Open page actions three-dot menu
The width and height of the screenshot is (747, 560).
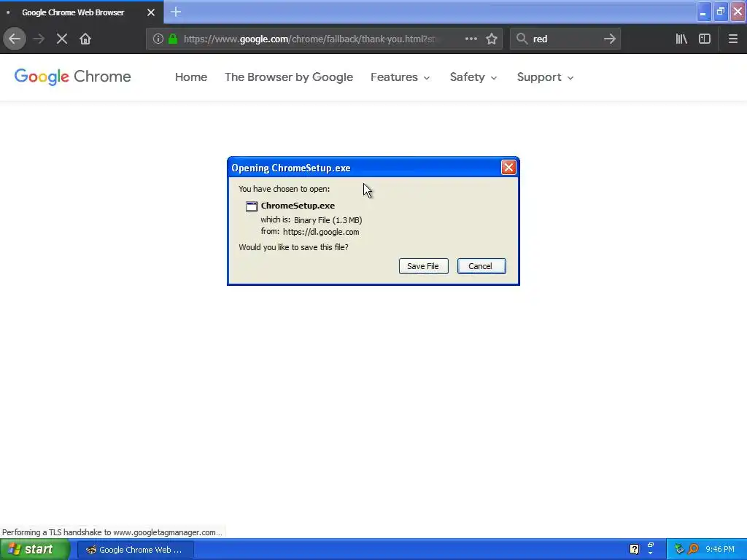pos(471,39)
